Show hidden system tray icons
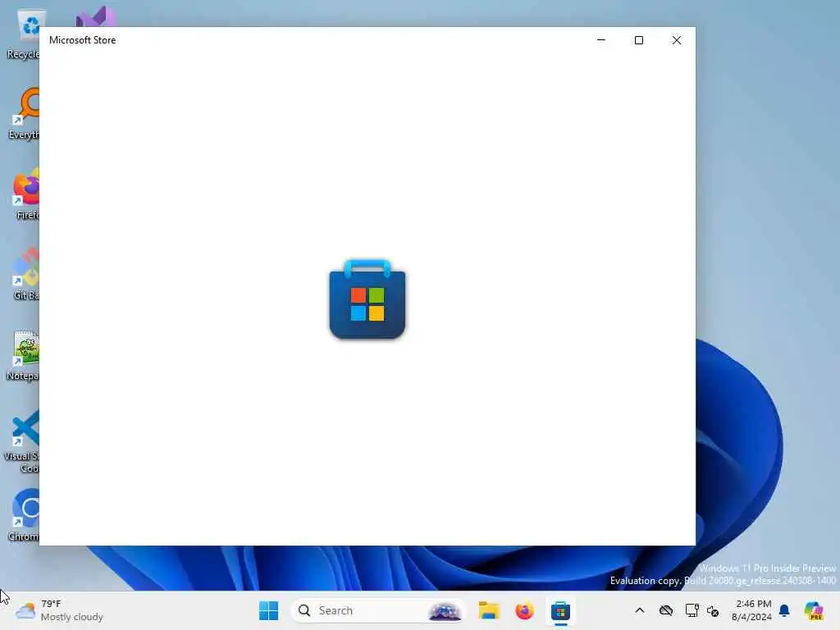The width and height of the screenshot is (840, 630). coord(640,610)
